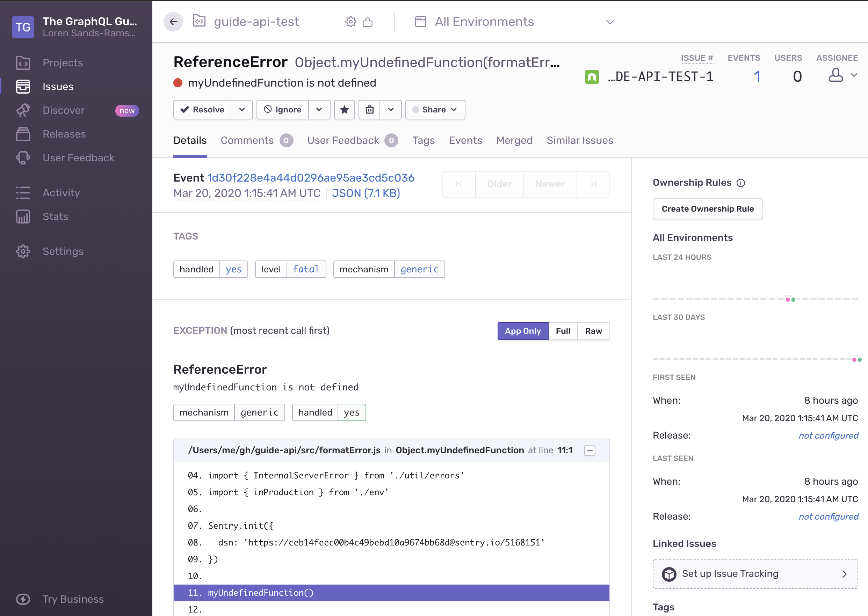Expand the delete options dropdown
This screenshot has height=616, width=868.
pos(391,110)
